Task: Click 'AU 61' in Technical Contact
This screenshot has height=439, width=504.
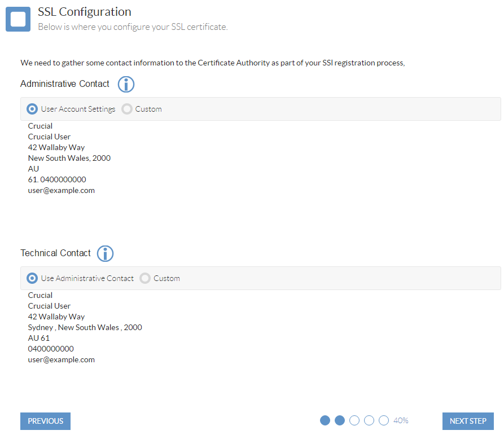Action: [38, 338]
